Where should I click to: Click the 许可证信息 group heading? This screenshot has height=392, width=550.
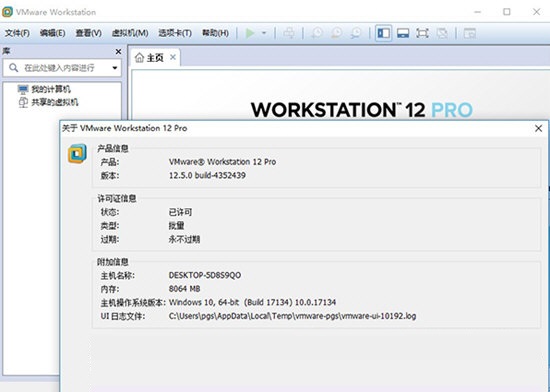tap(117, 198)
